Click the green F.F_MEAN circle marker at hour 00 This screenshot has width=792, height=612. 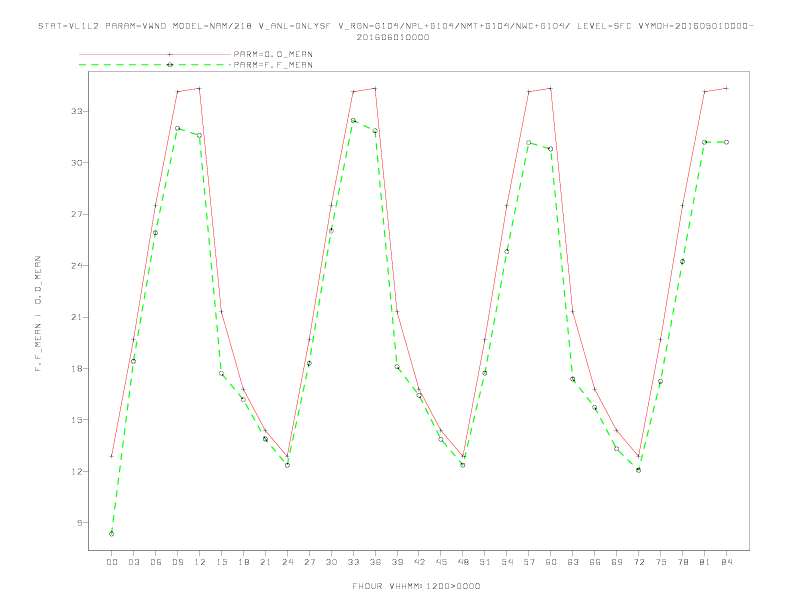point(112,534)
